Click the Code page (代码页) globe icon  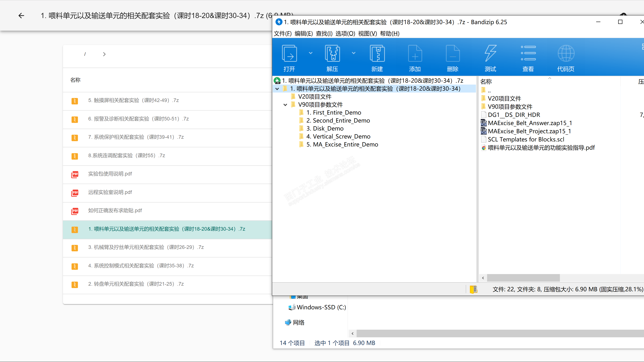point(566,53)
